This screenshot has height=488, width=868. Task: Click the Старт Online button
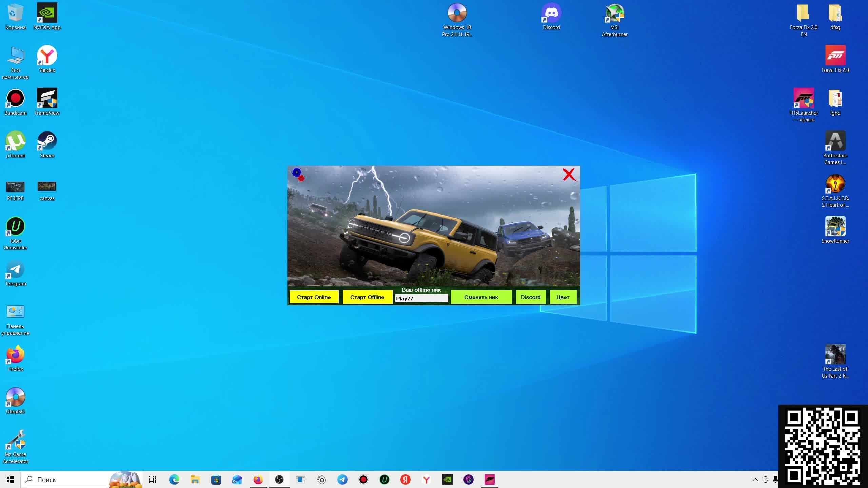pyautogui.click(x=314, y=297)
